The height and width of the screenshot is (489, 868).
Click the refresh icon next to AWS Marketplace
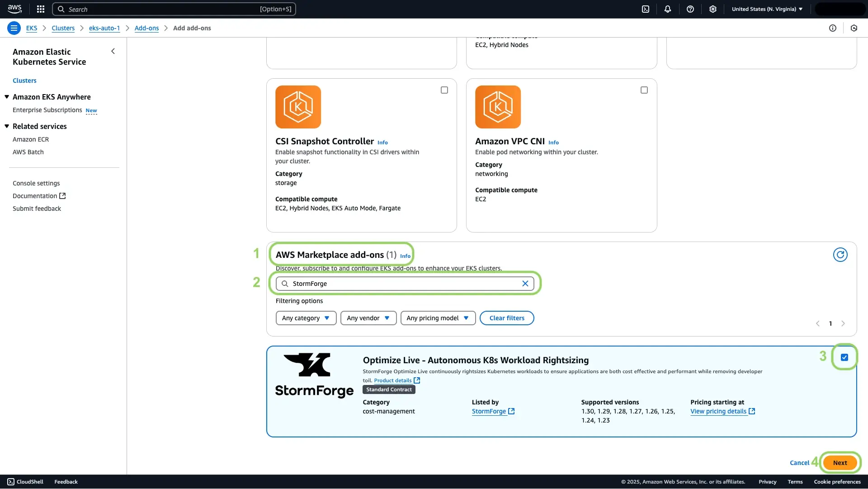pyautogui.click(x=840, y=255)
